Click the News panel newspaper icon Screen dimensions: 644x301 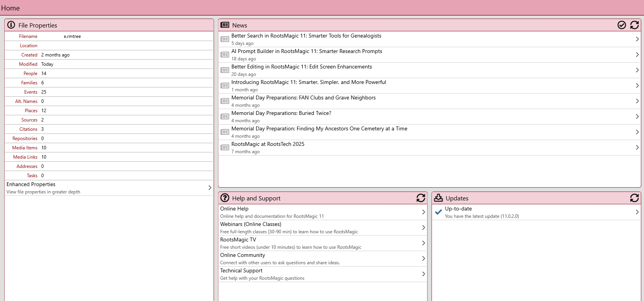click(225, 25)
